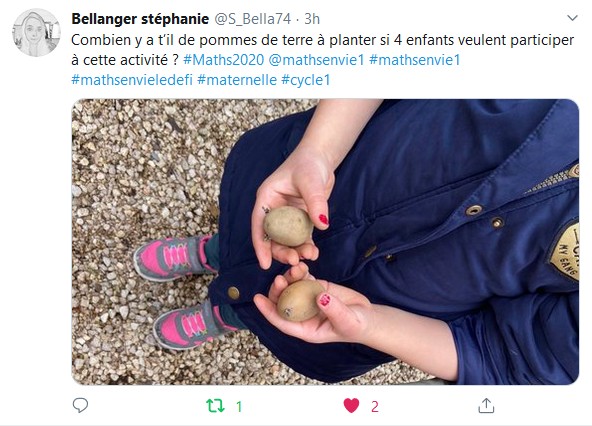This screenshot has height=426, width=592.
Task: Toggle the red heart like icon
Action: click(x=351, y=406)
